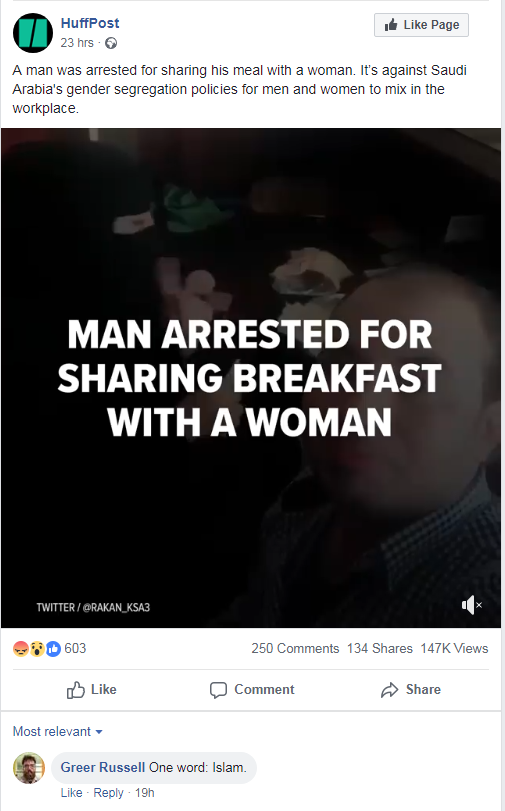Like the post with thumbs-up button
The height and width of the screenshot is (811, 505).
click(92, 690)
